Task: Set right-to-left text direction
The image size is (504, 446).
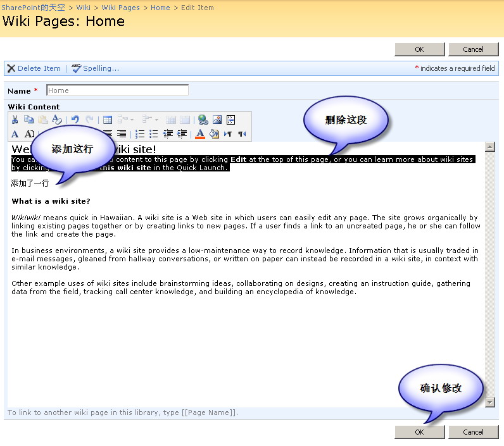Action: coord(242,134)
